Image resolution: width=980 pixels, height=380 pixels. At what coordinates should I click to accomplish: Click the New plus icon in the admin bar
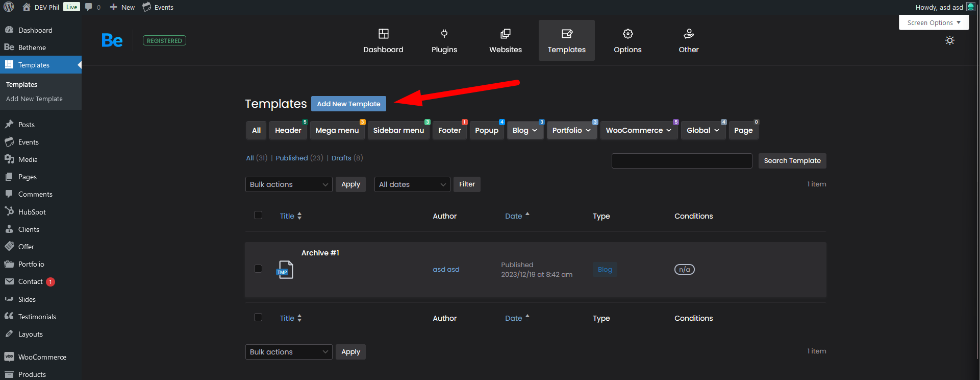pyautogui.click(x=114, y=7)
